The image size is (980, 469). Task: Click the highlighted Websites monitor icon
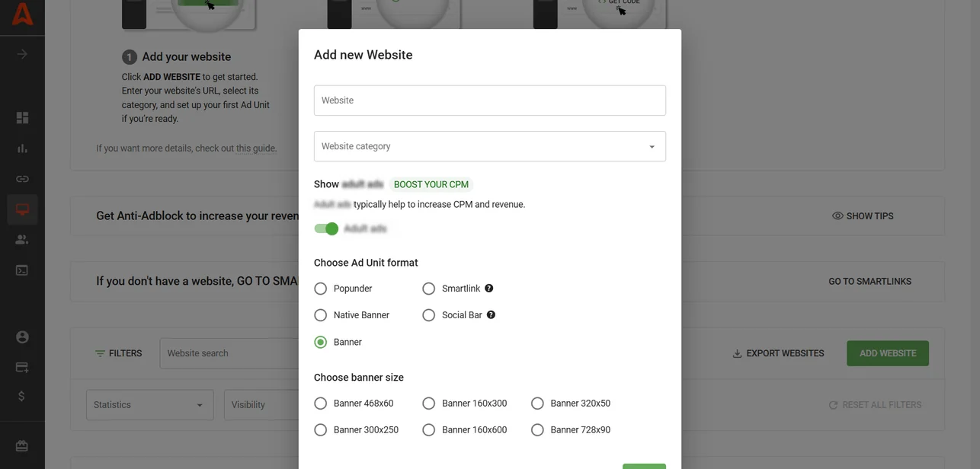(x=22, y=209)
